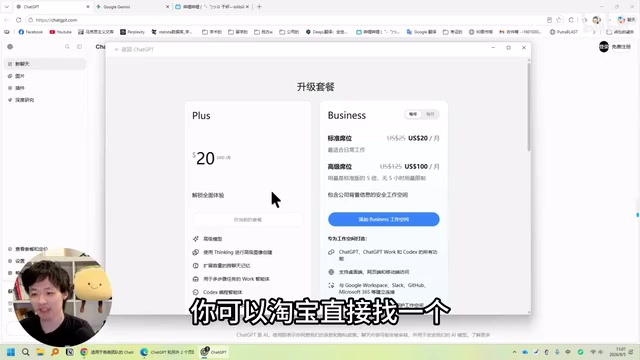Screen dimensions: 640x360
Task: Collapse sidebar using the panel toggle icon
Action: pyautogui.click(x=80, y=47)
